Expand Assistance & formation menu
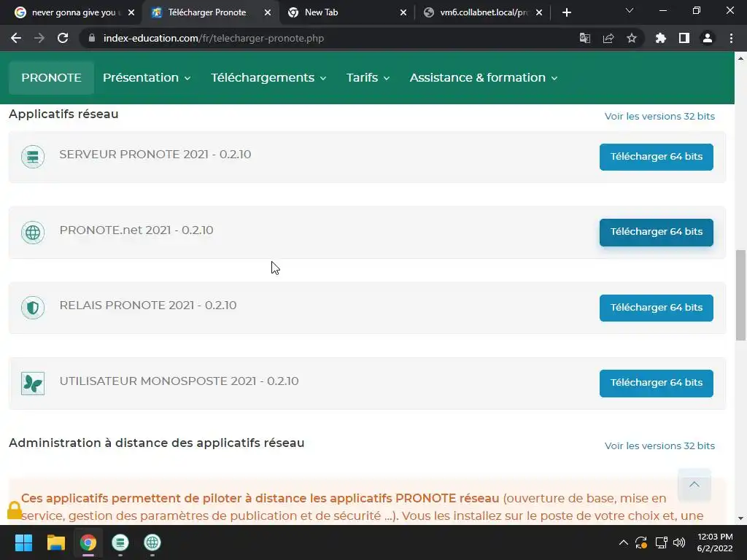 (484, 77)
